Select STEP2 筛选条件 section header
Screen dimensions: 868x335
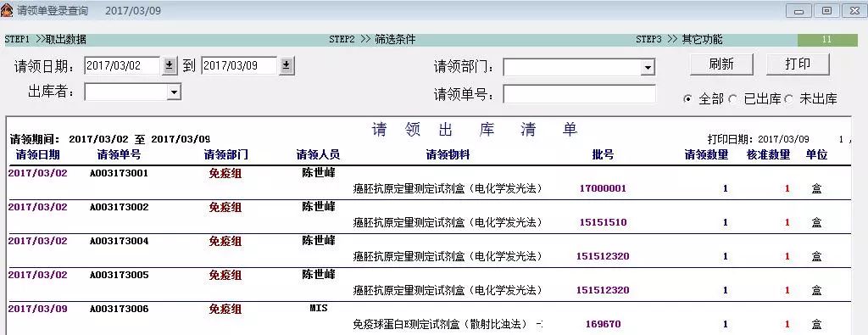coord(372,40)
